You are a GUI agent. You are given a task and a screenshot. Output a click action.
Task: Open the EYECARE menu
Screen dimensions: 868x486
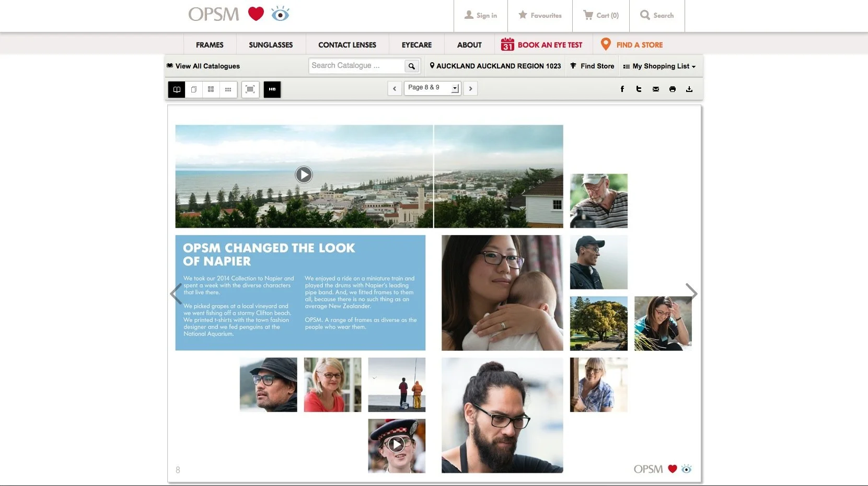pyautogui.click(x=416, y=45)
